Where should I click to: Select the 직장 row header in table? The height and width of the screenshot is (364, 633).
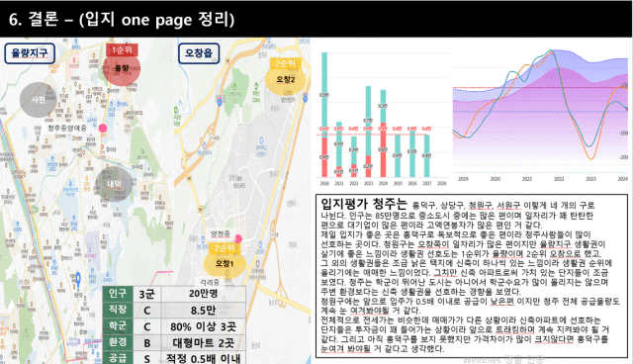[118, 310]
